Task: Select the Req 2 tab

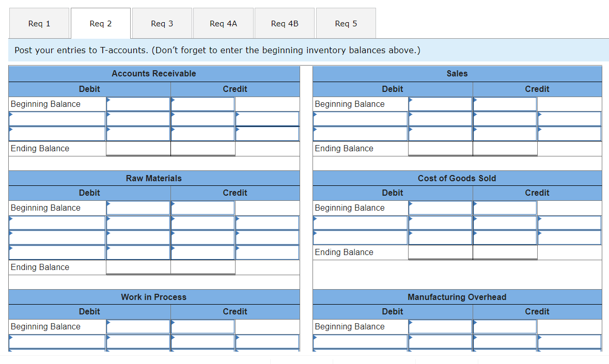Action: (101, 23)
